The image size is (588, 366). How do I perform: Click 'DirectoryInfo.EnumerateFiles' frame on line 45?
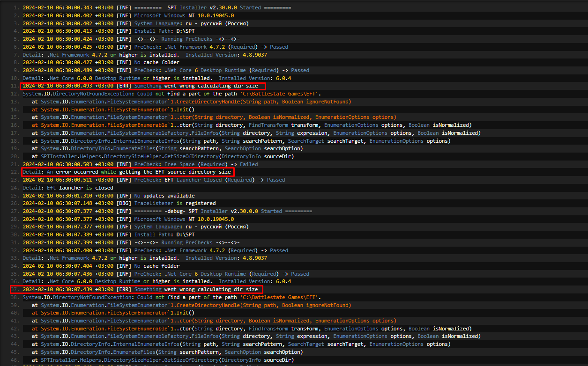(167, 352)
